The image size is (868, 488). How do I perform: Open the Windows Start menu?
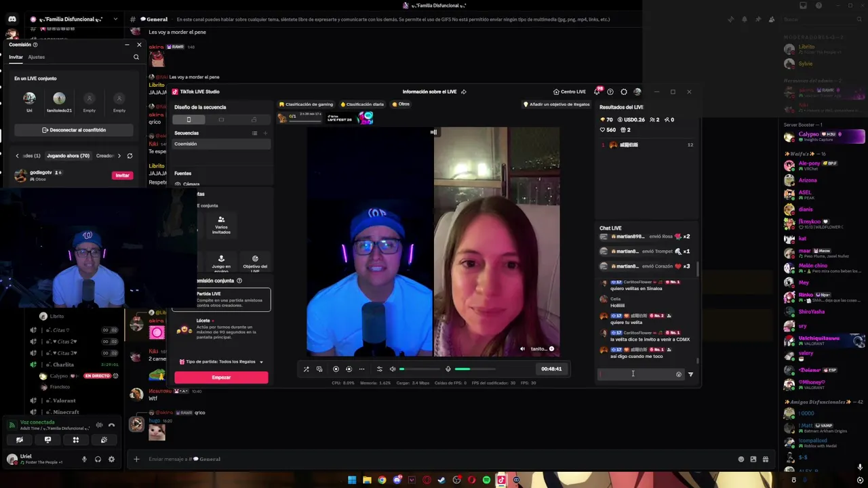pos(352,480)
